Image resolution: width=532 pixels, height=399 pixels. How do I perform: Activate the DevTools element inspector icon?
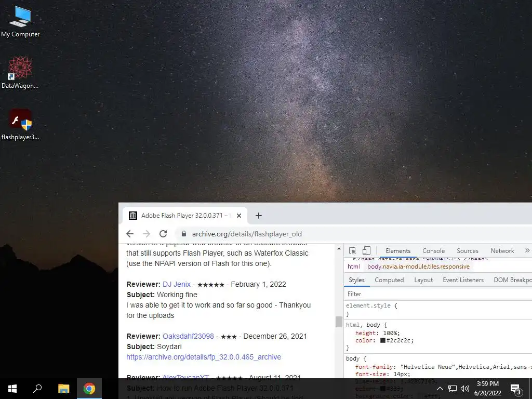[353, 251]
